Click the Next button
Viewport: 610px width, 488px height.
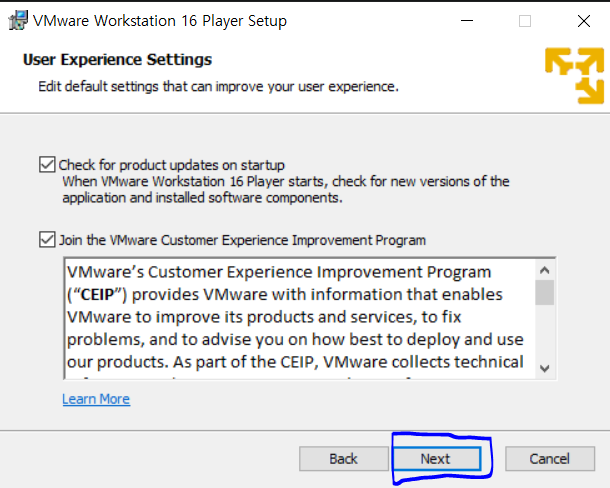[437, 459]
